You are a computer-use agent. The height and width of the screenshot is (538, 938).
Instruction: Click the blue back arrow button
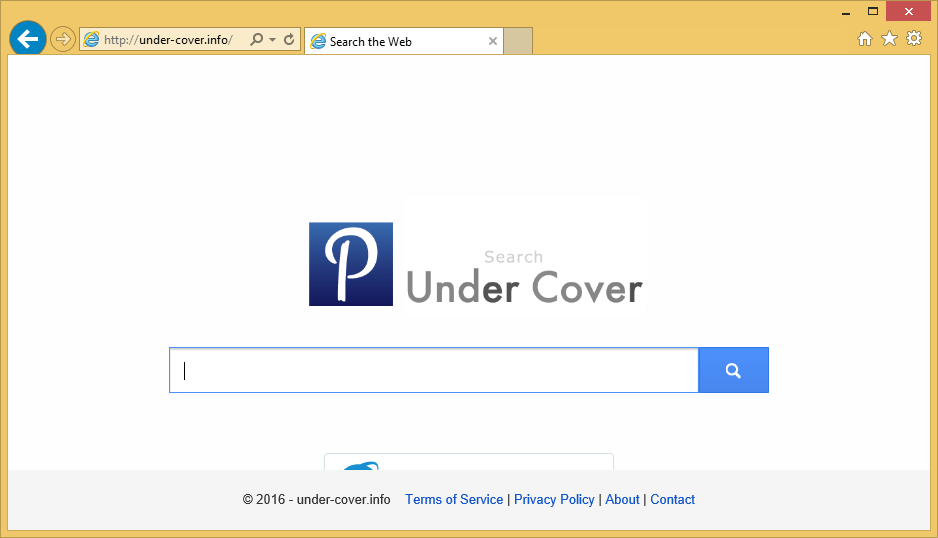(x=28, y=39)
